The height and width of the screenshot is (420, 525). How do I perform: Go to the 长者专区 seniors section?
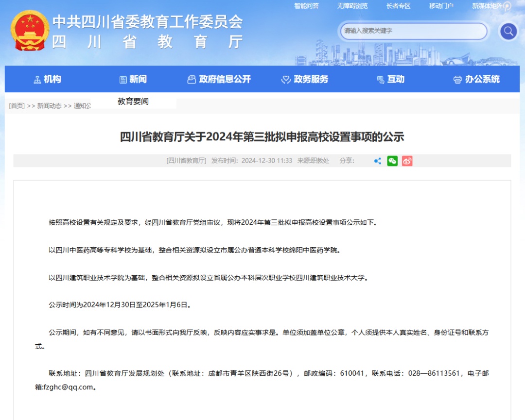point(398,6)
